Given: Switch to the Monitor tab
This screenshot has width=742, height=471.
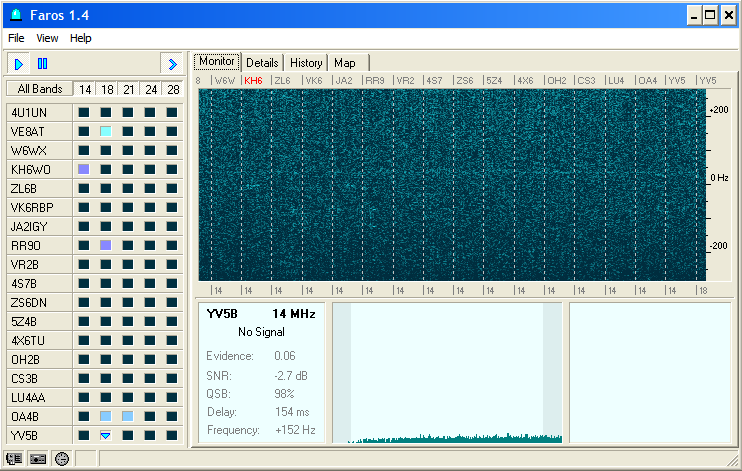Looking at the screenshot, I should coord(217,62).
